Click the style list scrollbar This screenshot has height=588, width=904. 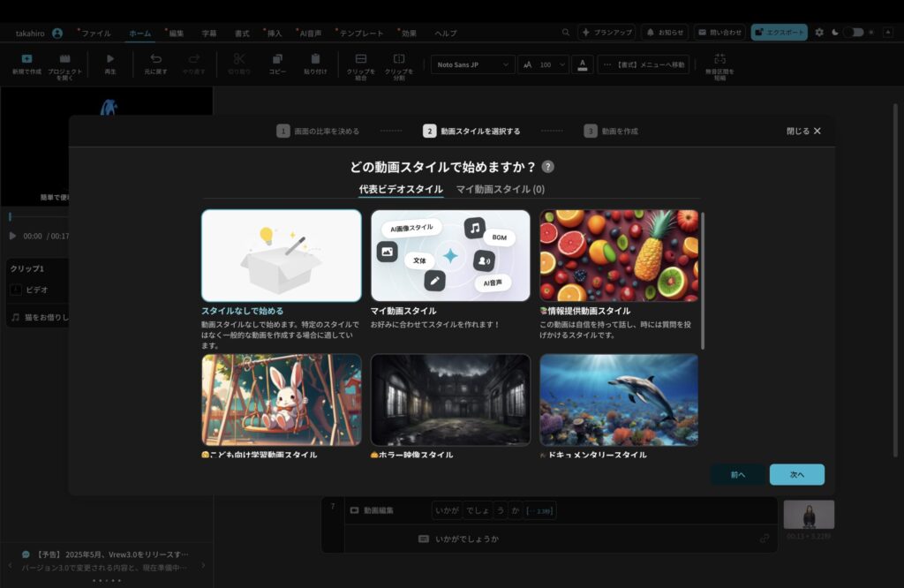[702, 281]
